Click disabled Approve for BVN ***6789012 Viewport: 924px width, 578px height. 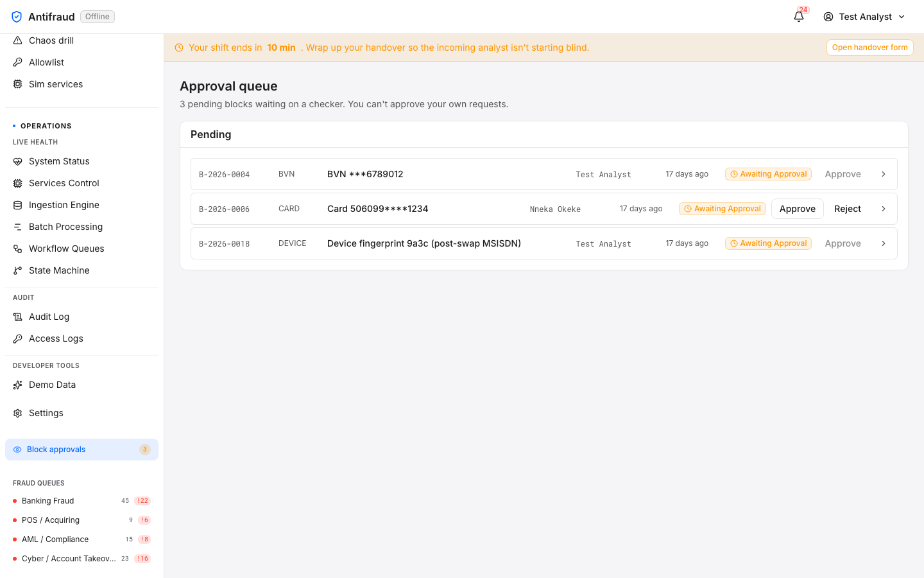coord(843,174)
